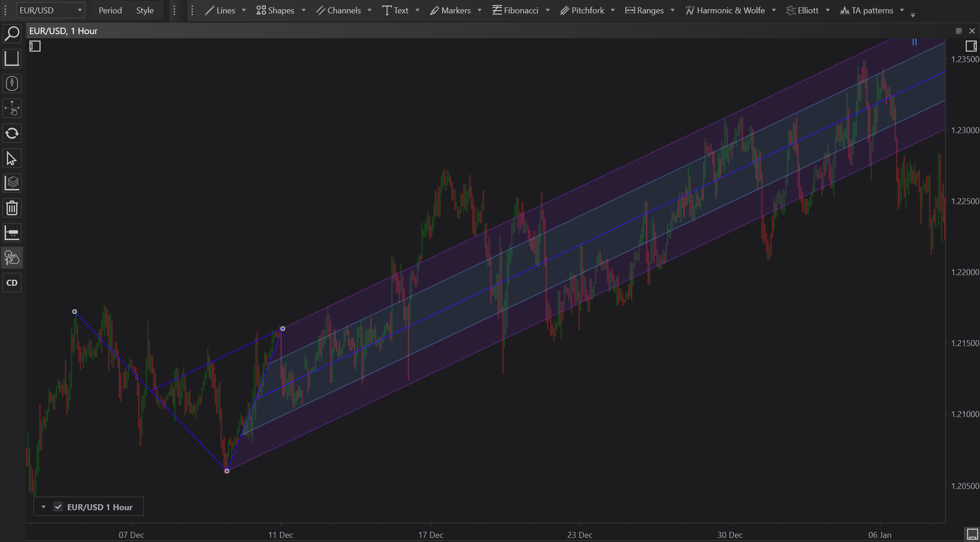
Task: Click the magnifier search icon
Action: pyautogui.click(x=12, y=34)
